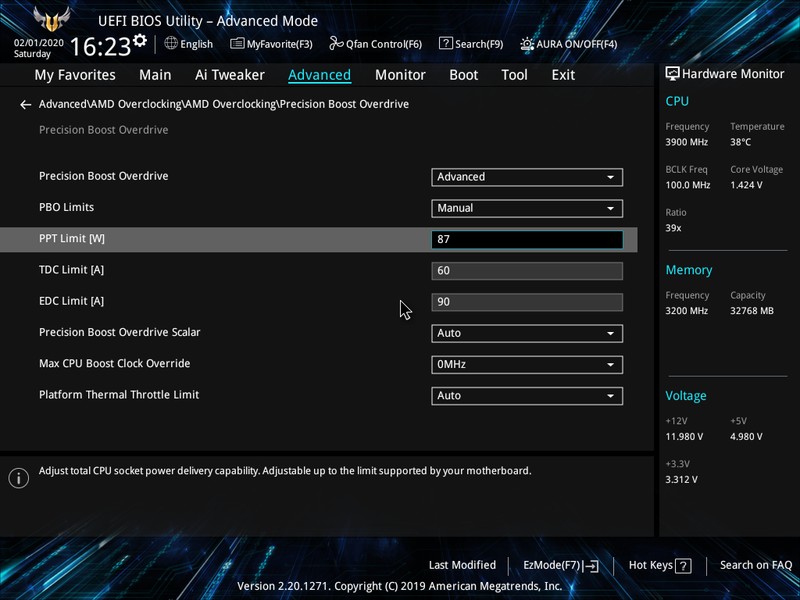The height and width of the screenshot is (600, 800).
Task: Click the +5V reading 4.980 V
Action: (x=746, y=436)
